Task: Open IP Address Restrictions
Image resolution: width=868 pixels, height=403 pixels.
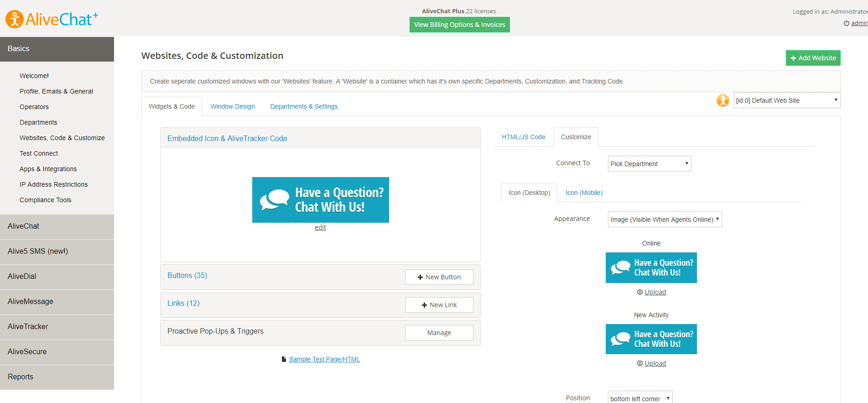Action: pyautogui.click(x=54, y=184)
